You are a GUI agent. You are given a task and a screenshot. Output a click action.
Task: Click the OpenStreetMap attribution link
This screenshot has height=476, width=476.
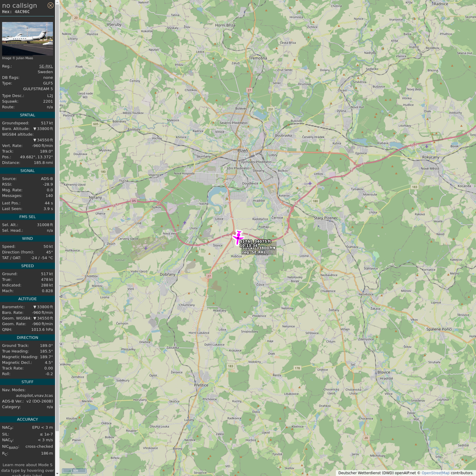point(435,473)
